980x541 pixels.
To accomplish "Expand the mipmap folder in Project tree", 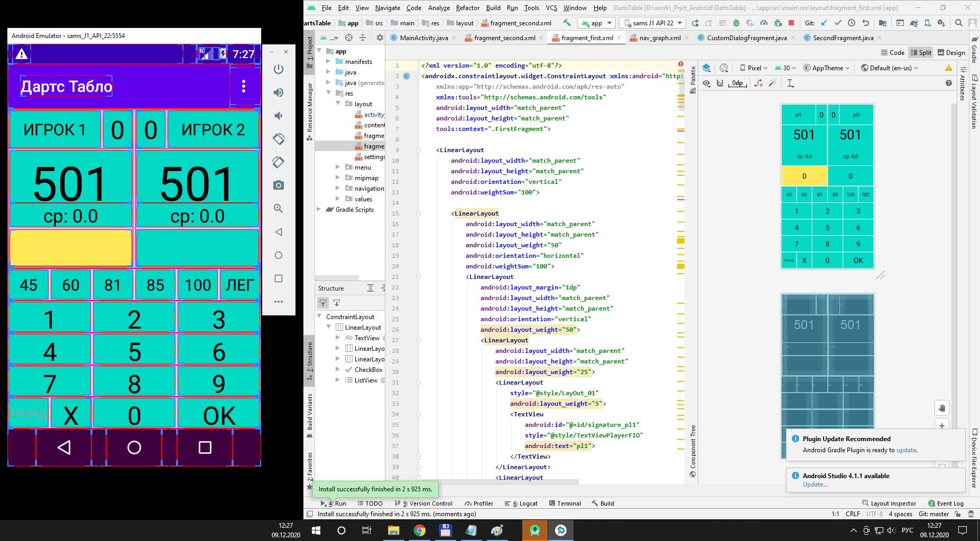I will [338, 178].
